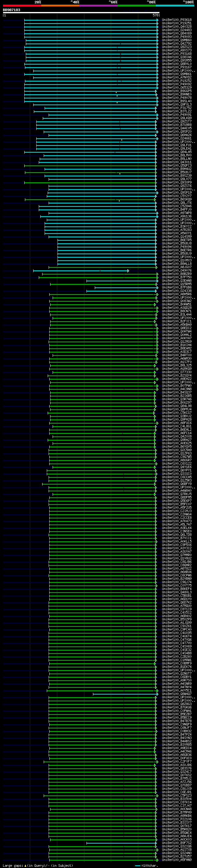Select hit UniRef100_Q9FXL3

click(177, 104)
